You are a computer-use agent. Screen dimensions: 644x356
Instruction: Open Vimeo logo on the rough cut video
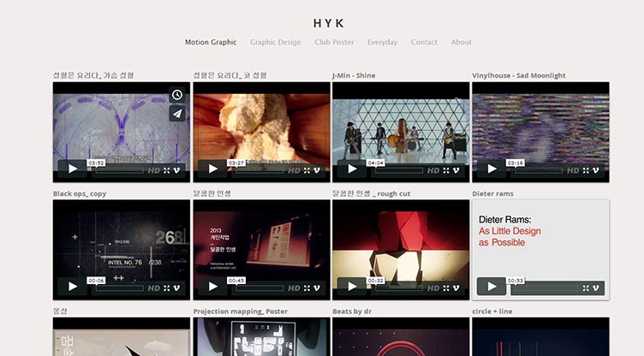(x=456, y=288)
